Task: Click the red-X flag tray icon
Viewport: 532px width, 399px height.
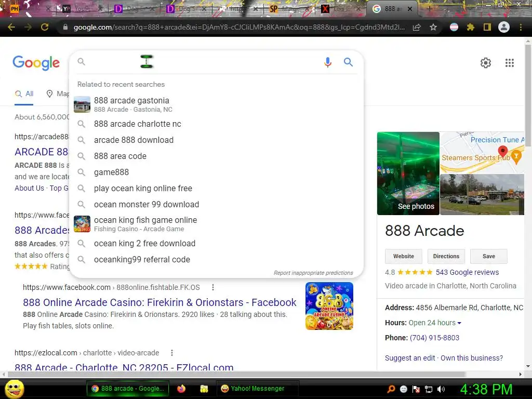Action: [x=416, y=389]
